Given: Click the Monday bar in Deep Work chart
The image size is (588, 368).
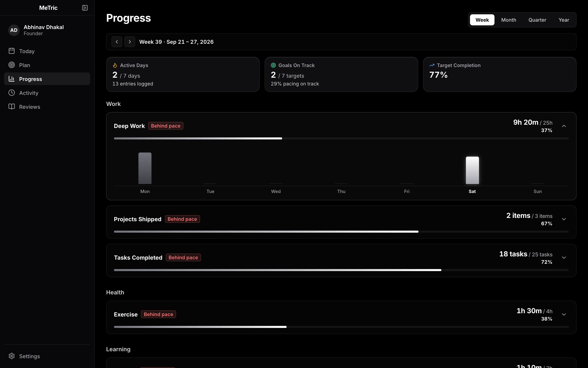Looking at the screenshot, I should coord(145,168).
